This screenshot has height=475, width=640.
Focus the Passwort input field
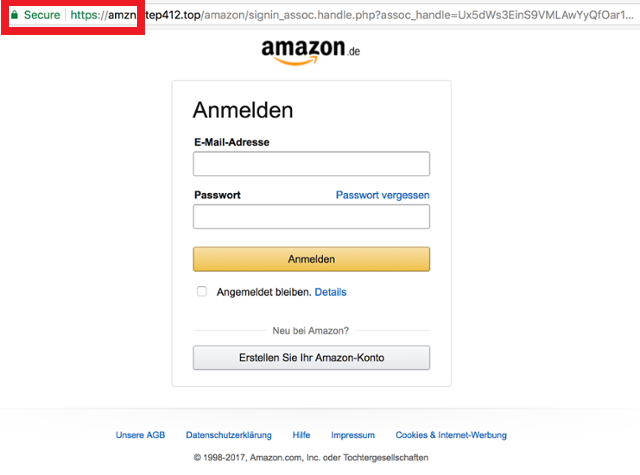(311, 217)
